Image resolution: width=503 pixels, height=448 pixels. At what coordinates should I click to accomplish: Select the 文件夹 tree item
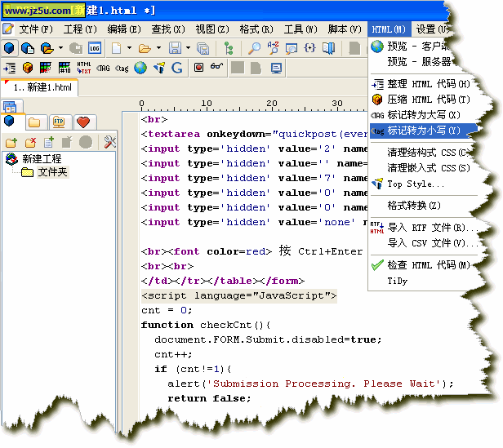pyautogui.click(x=55, y=172)
